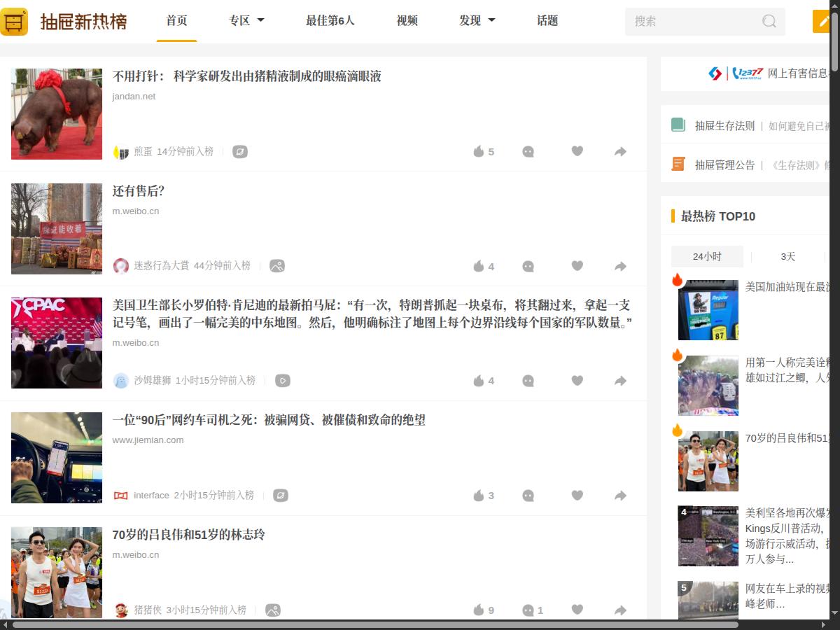Viewport: 840px width, 630px height.
Task: Open the 话题 section
Action: pyautogui.click(x=546, y=21)
